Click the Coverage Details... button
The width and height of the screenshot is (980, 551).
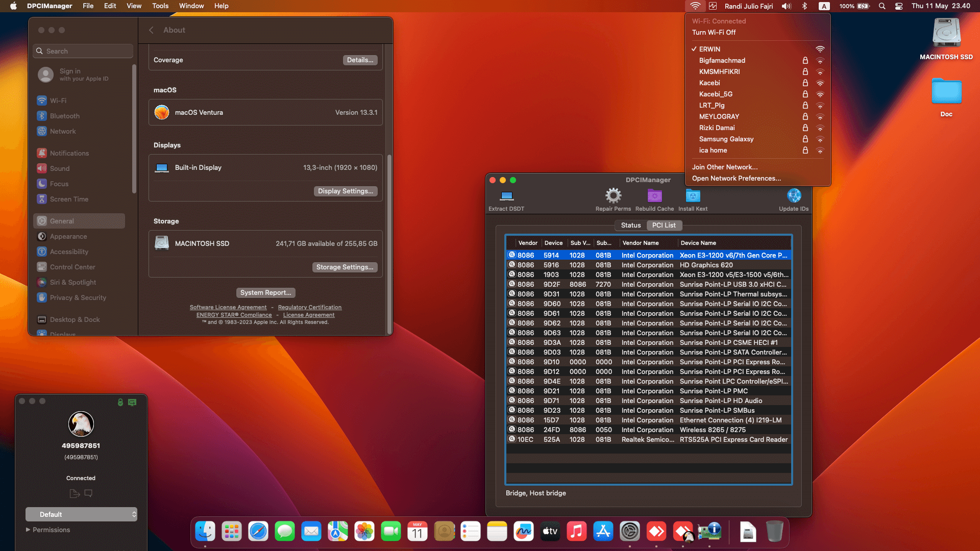pyautogui.click(x=360, y=60)
